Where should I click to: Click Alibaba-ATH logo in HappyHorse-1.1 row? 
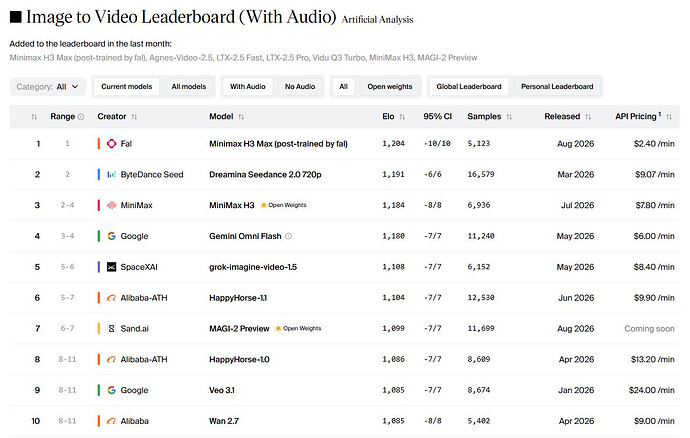[112, 298]
